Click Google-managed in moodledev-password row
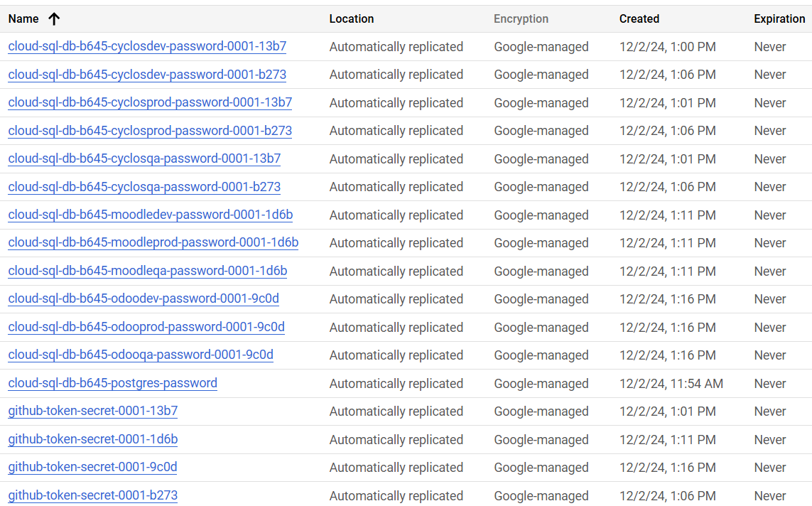This screenshot has height=506, width=812. point(541,215)
